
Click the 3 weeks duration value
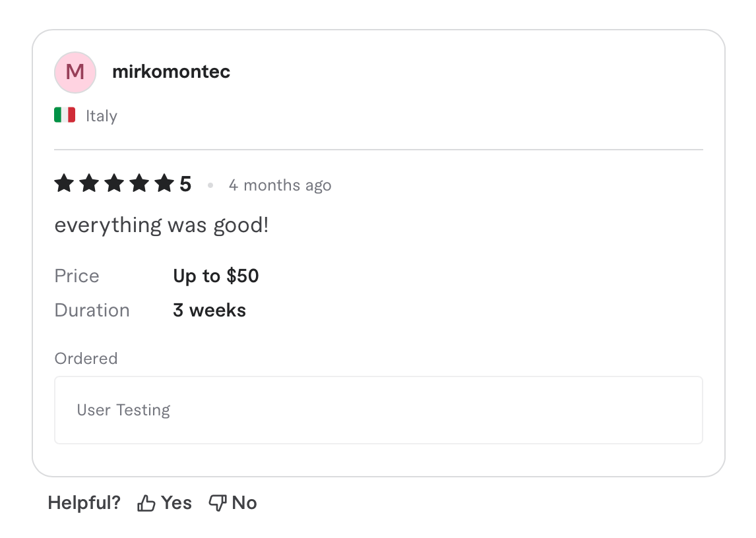point(209,310)
